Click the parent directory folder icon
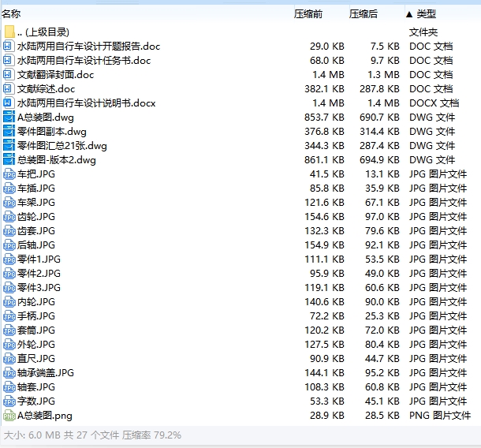This screenshot has width=481, height=448. tap(9, 32)
